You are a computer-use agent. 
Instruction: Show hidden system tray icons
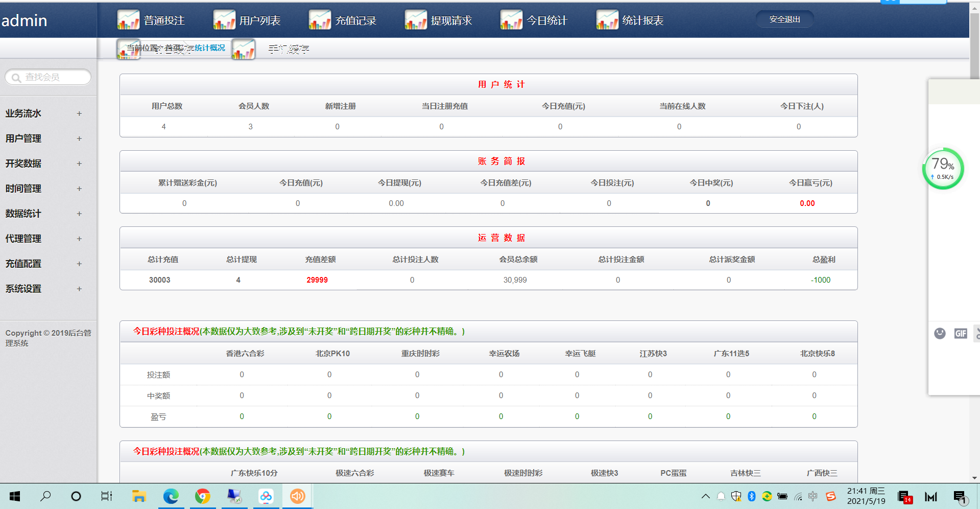pyautogui.click(x=705, y=496)
